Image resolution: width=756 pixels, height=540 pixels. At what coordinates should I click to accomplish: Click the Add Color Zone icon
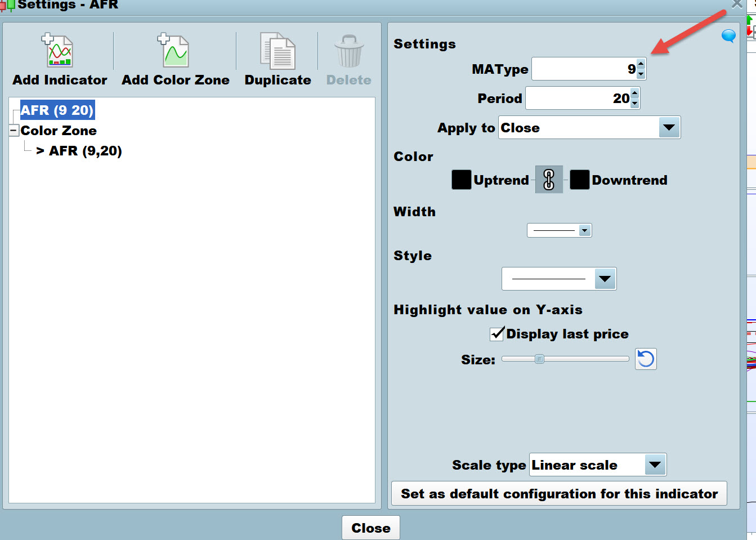(174, 51)
